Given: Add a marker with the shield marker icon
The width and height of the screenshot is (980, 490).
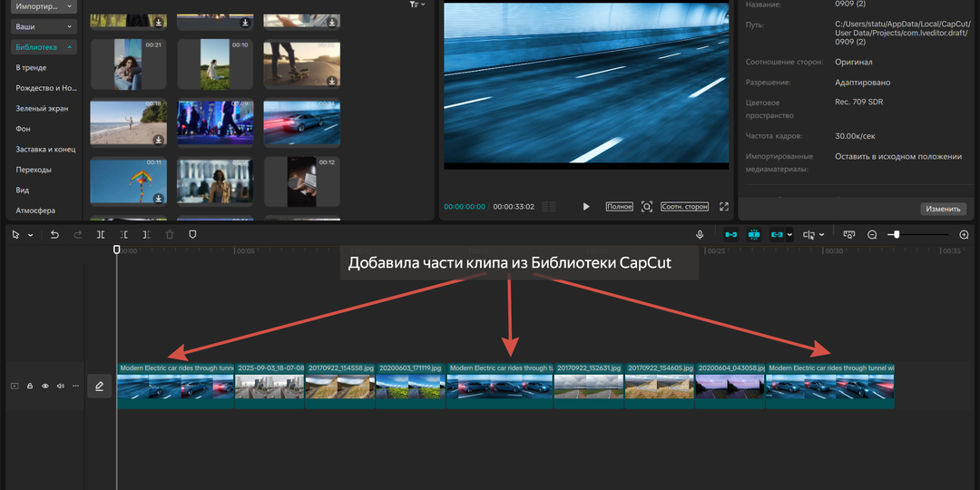Looking at the screenshot, I should pos(192,235).
